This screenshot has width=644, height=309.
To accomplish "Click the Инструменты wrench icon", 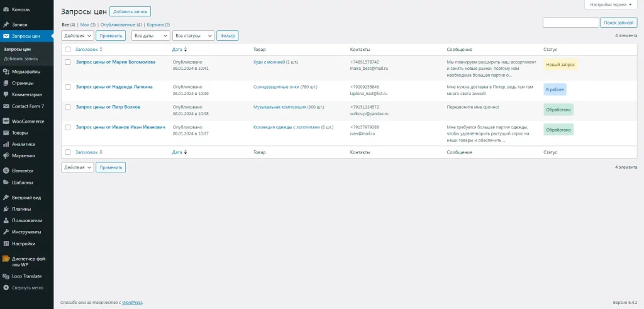I will (6, 232).
